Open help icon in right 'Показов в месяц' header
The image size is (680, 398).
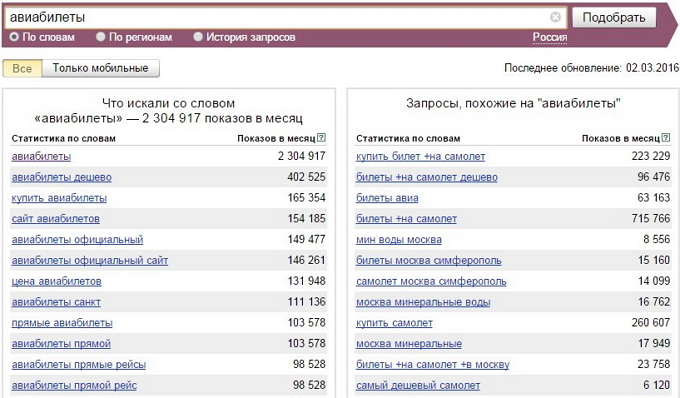[666, 138]
